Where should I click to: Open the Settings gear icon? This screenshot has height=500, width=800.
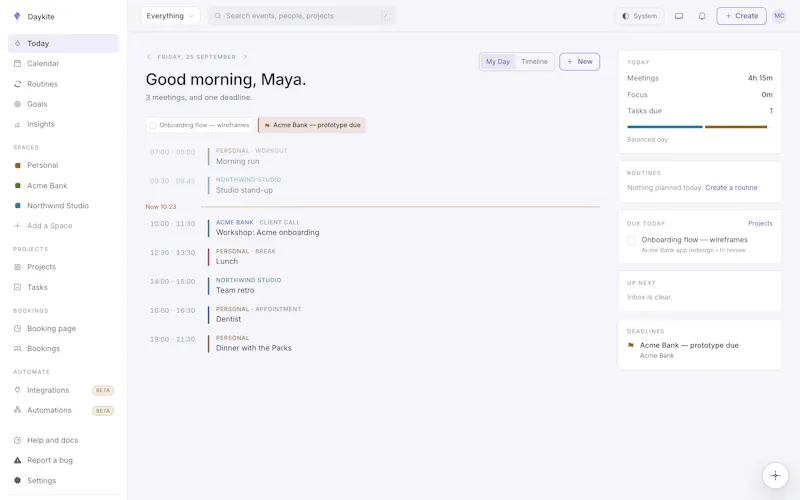tap(17, 480)
